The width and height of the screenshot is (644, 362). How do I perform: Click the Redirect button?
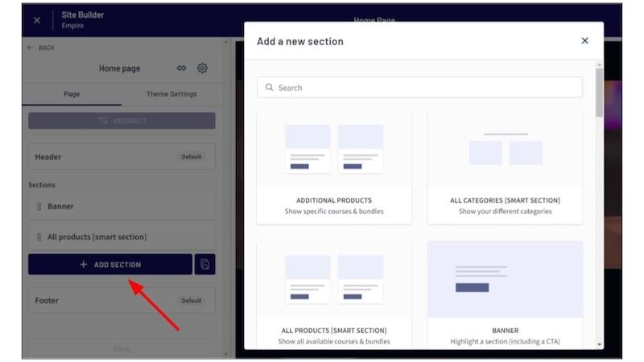pos(122,121)
